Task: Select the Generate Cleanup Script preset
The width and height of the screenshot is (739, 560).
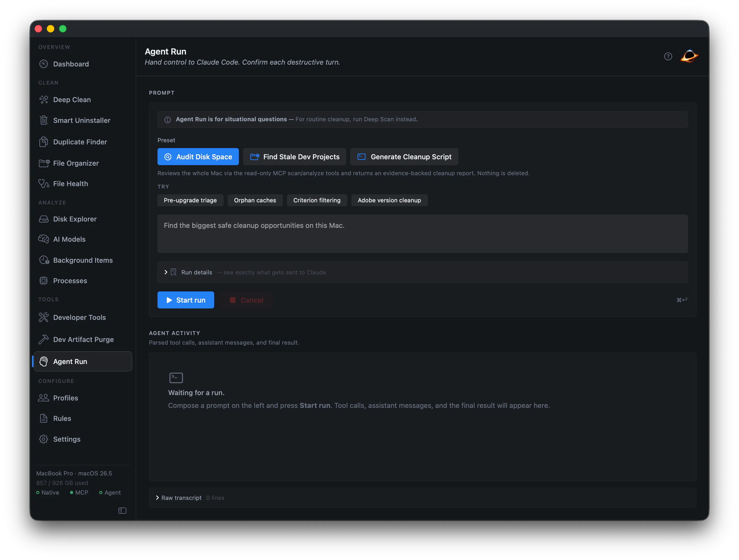Action: click(404, 157)
